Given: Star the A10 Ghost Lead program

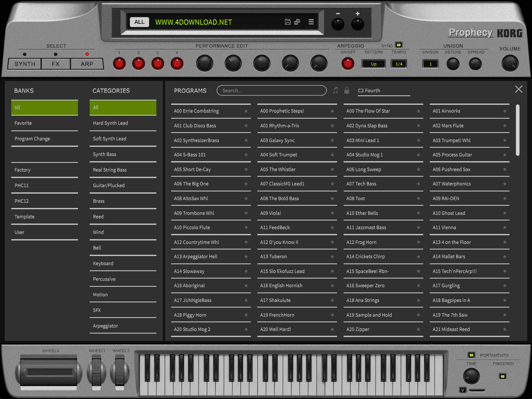Looking at the screenshot, I should click(x=505, y=213).
